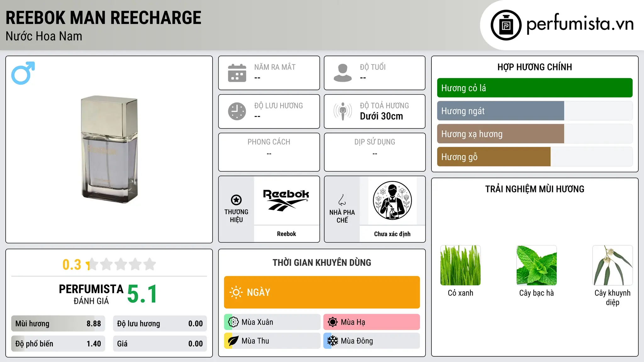This screenshot has width=644, height=362.
Task: Select the Mùa Xuân season label
Action: [257, 322]
